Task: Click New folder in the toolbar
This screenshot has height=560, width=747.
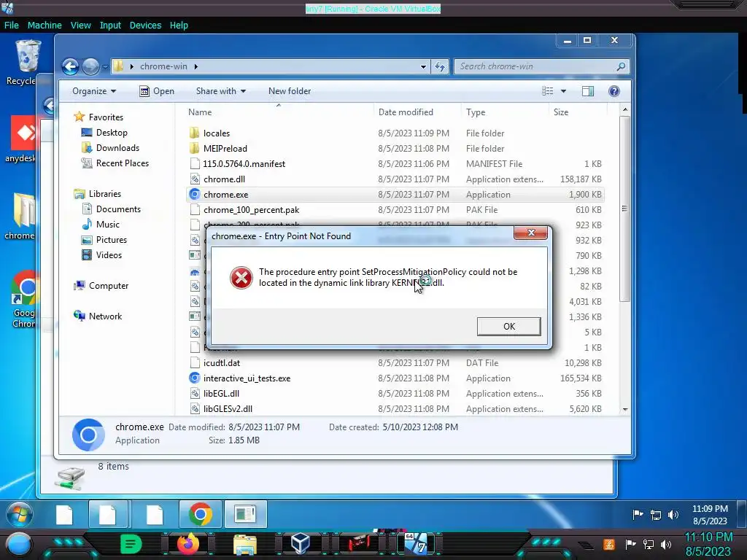Action: pyautogui.click(x=289, y=91)
